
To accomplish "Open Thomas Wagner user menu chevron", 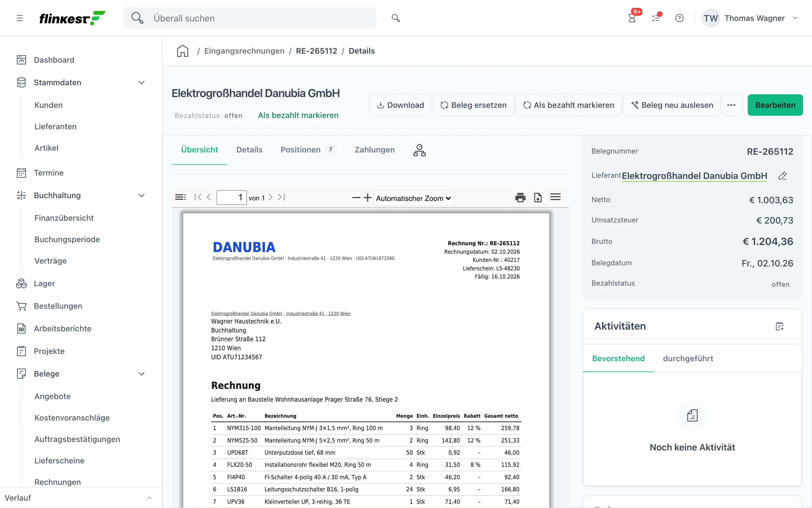I will pos(795,18).
